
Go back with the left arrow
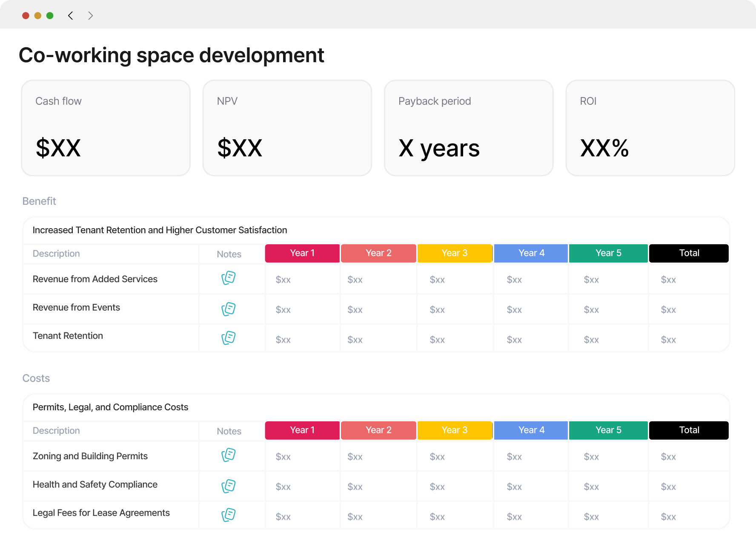71,16
